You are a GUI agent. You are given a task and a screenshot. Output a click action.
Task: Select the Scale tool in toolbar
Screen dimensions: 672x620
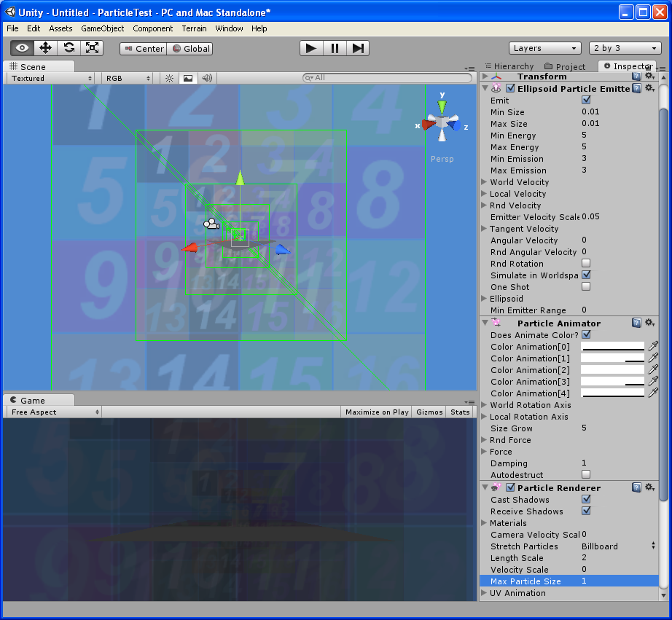point(93,48)
